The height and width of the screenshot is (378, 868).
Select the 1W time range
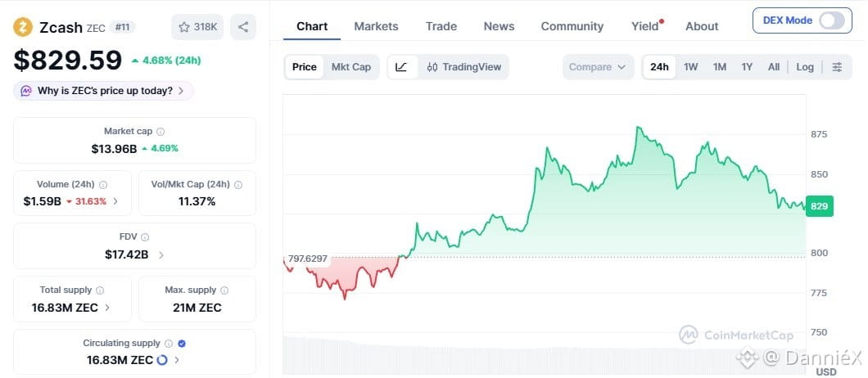point(690,67)
